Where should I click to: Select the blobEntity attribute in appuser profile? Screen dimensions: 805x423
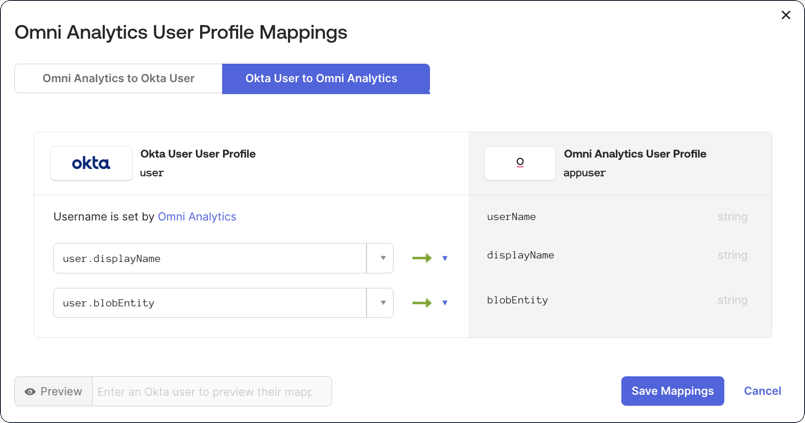pos(517,300)
